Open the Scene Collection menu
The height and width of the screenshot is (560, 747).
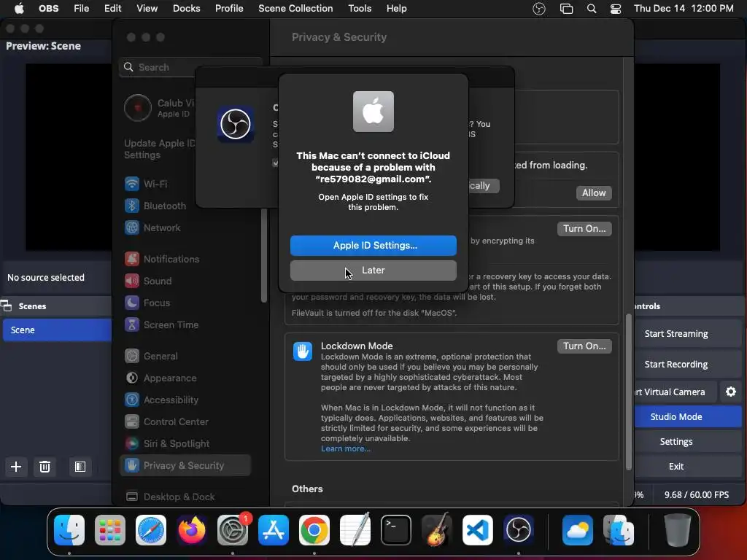(x=295, y=9)
